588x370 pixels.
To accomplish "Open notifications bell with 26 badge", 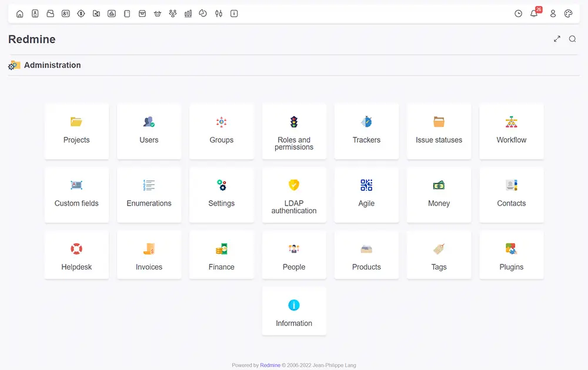I will [534, 13].
